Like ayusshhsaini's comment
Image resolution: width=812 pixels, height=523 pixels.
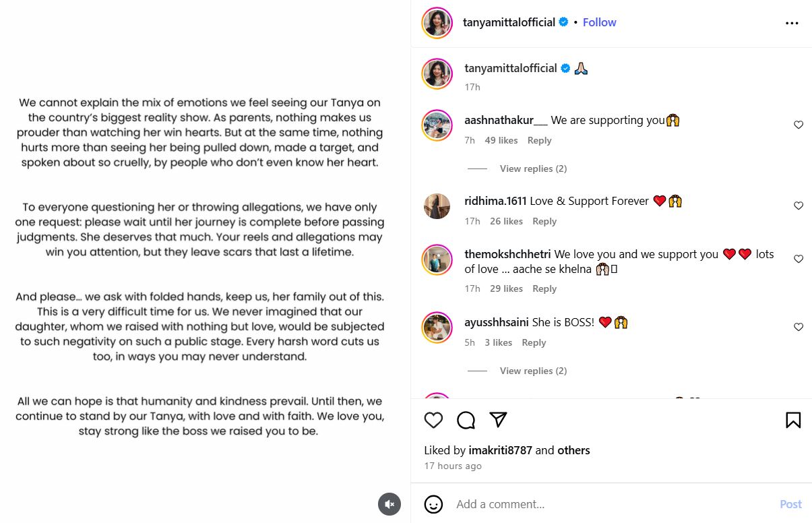[799, 327]
